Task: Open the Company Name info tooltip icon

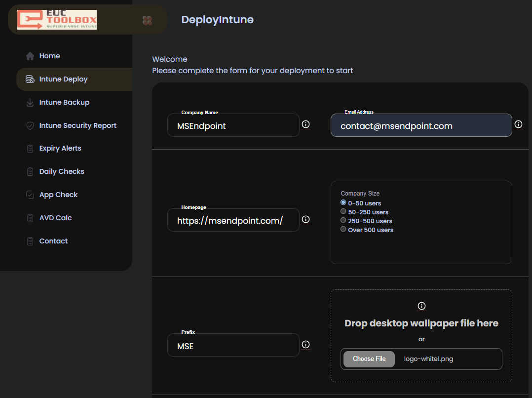Action: click(305, 124)
